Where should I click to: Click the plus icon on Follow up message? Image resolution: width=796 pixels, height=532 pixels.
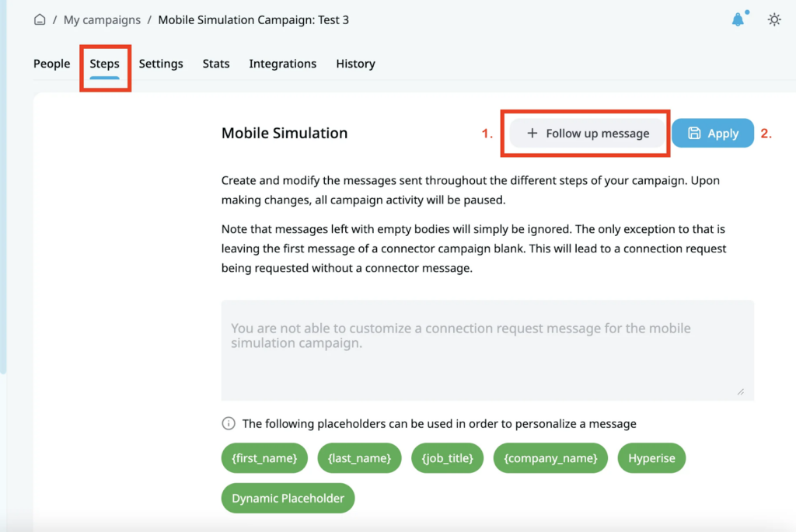coord(532,133)
